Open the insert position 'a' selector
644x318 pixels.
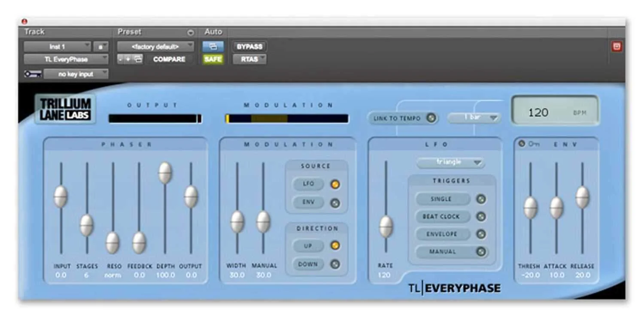click(x=101, y=46)
